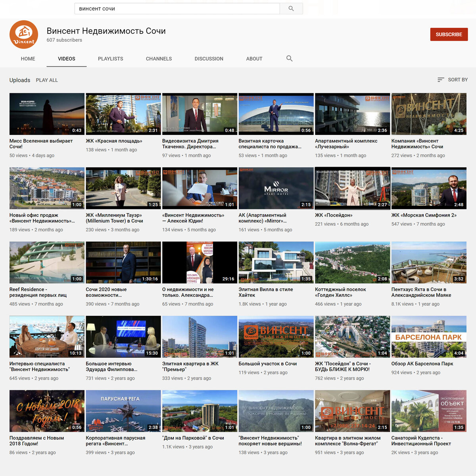Open the title 'Мисс Вселенная выбирает Сочи!'
Screen dimensions: 476x476
(x=41, y=144)
